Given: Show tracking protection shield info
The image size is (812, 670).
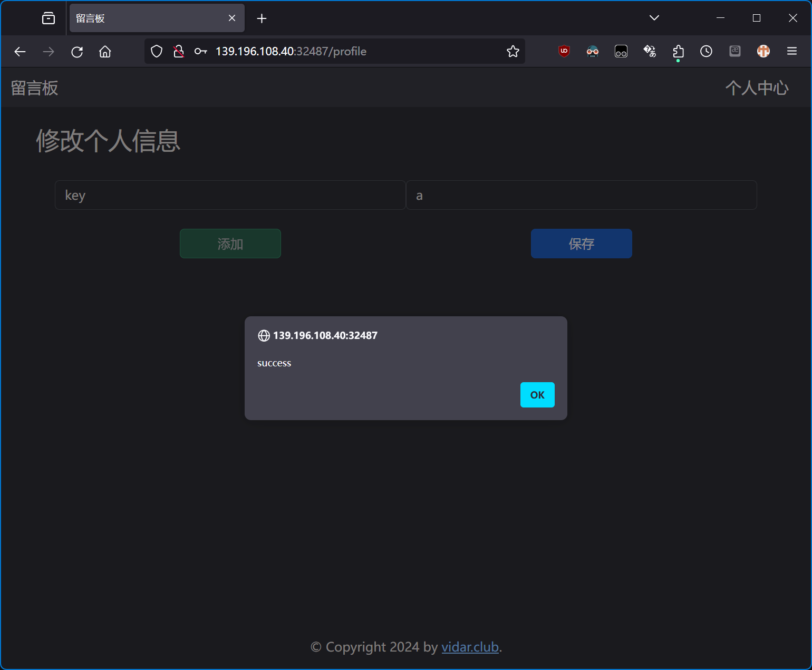Looking at the screenshot, I should [157, 52].
